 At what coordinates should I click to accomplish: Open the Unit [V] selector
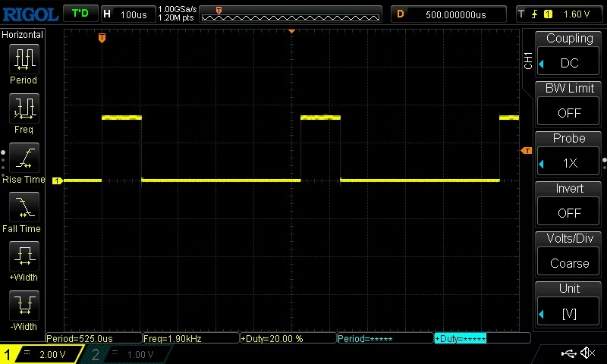pyautogui.click(x=568, y=313)
